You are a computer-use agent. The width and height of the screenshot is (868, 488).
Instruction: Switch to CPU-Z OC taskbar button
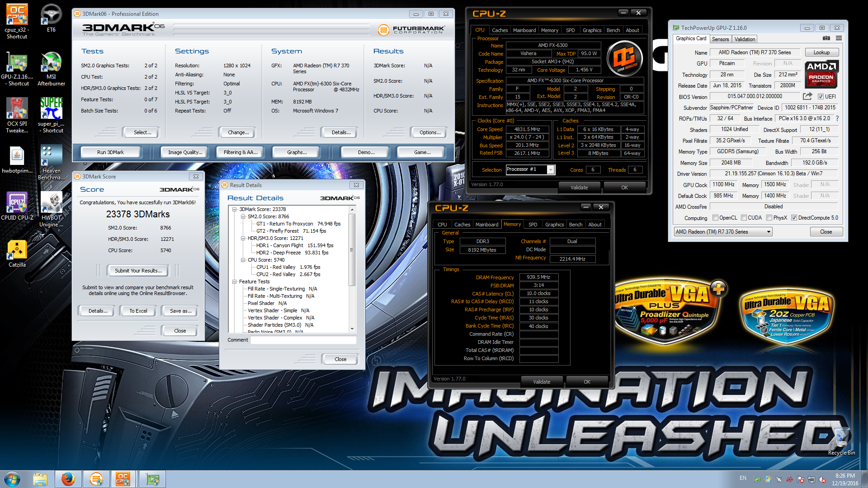[x=124, y=479]
